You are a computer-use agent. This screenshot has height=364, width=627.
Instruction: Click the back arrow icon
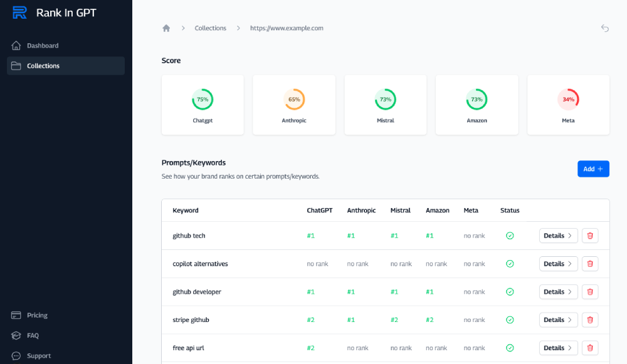coord(604,28)
